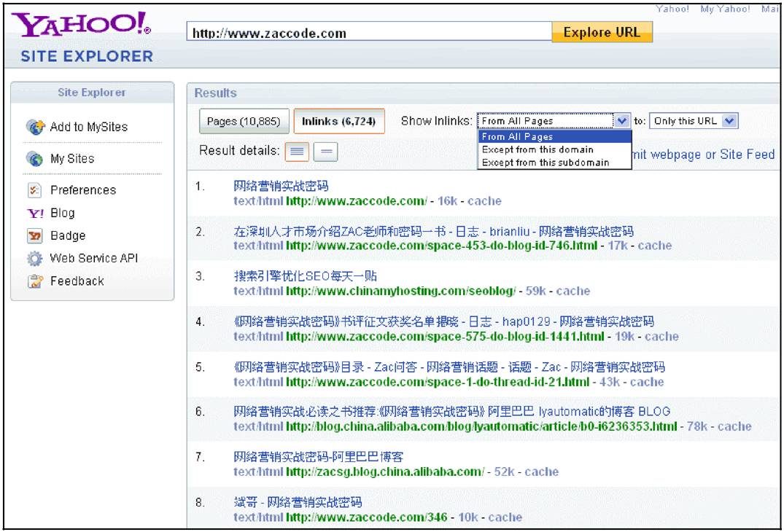
Task: Switch to compact result view
Action: (x=325, y=152)
